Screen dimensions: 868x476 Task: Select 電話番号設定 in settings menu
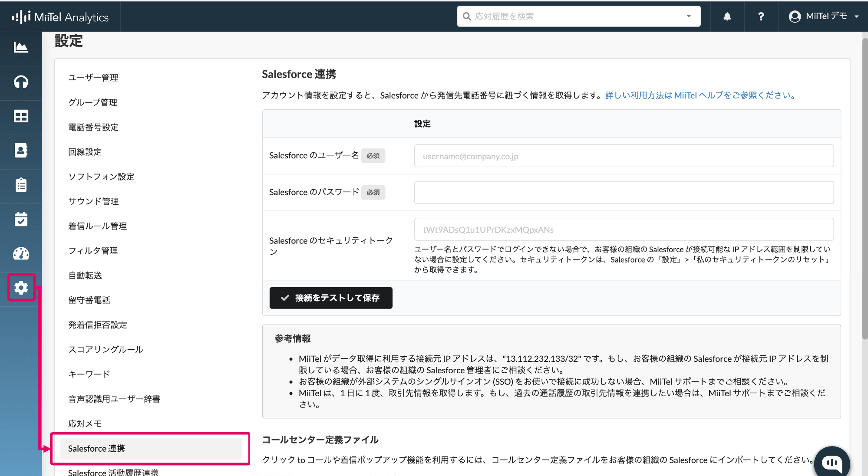tap(93, 127)
